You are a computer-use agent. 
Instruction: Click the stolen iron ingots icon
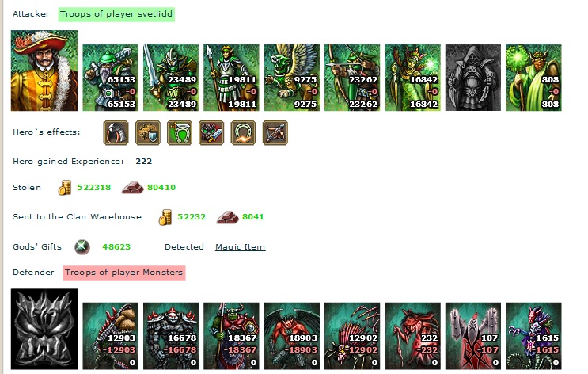pyautogui.click(x=132, y=187)
